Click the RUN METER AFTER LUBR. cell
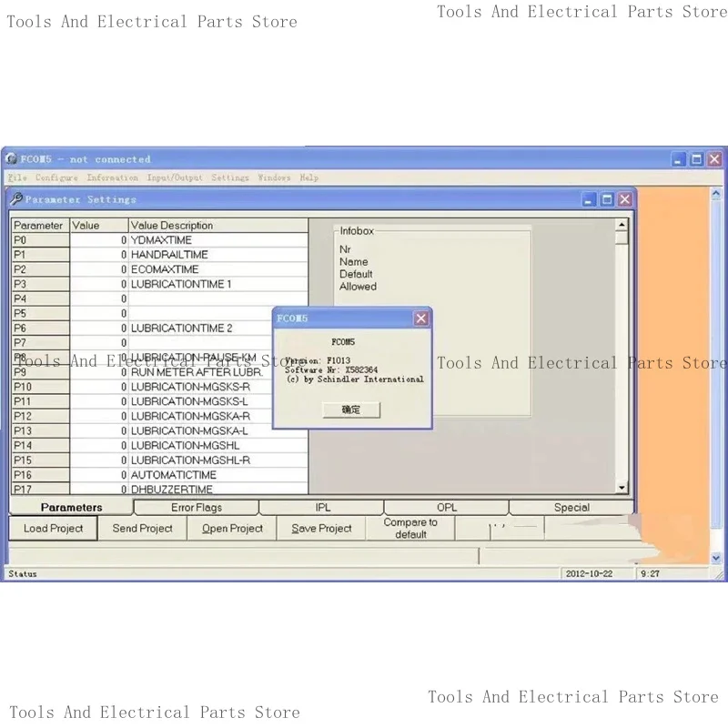The image size is (728, 728). [x=200, y=372]
